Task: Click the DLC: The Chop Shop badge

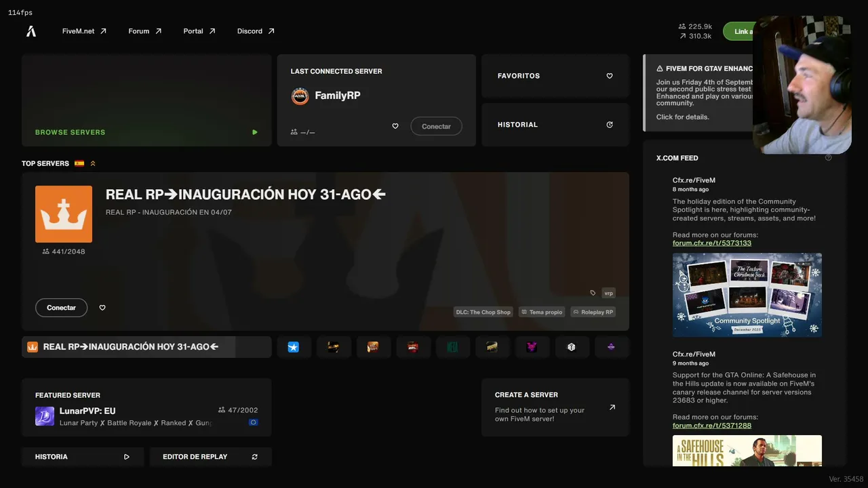Action: (484, 312)
